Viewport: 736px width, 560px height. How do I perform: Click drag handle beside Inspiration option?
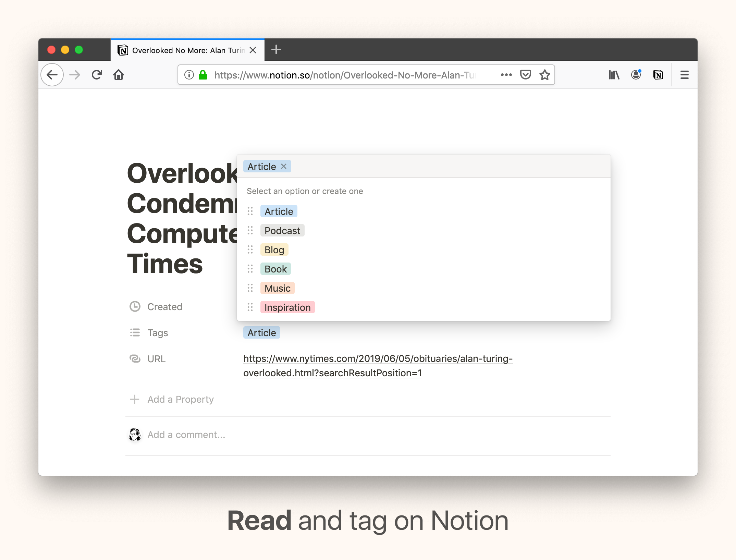[x=250, y=307]
